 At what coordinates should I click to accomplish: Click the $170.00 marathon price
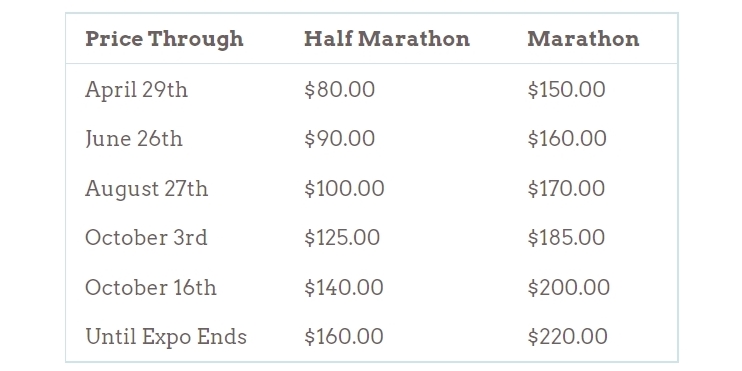566,188
